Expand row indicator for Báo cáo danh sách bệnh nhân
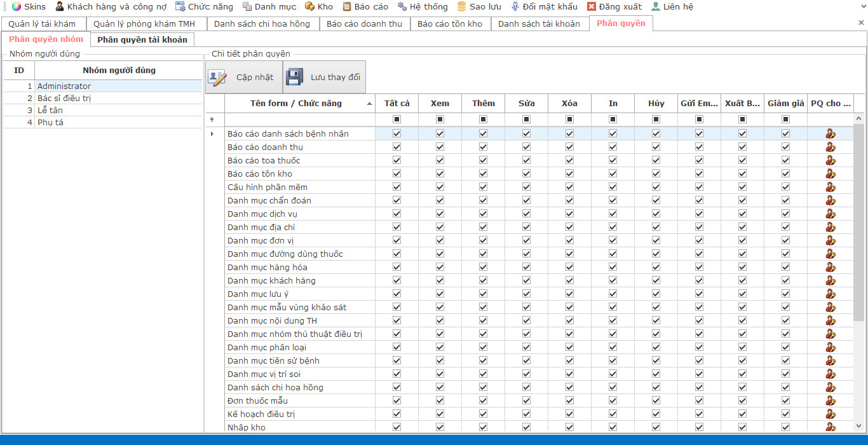This screenshot has width=868, height=445. (212, 133)
